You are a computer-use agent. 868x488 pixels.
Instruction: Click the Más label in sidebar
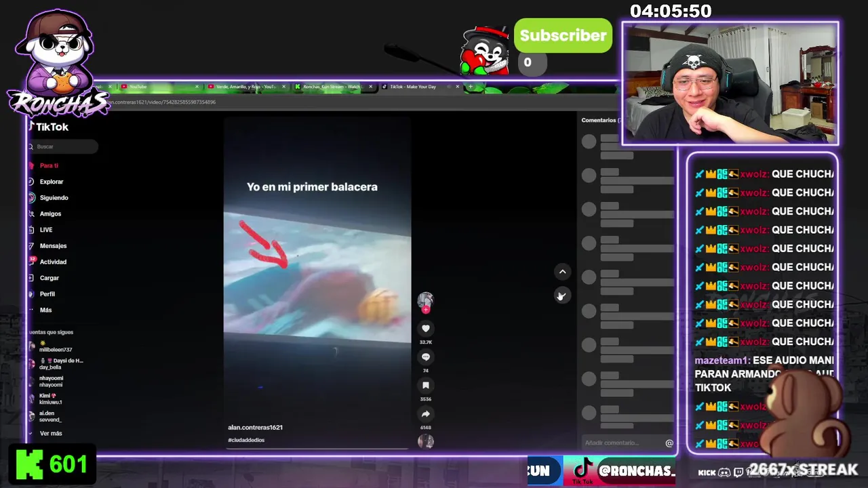point(46,310)
